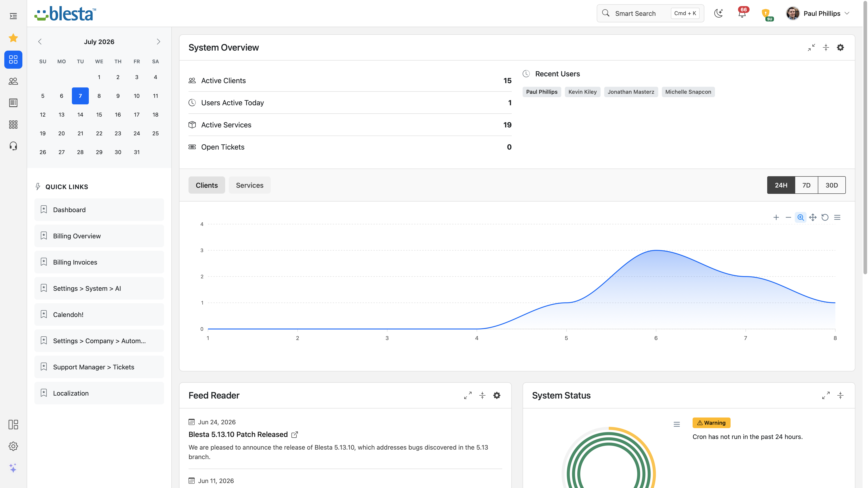
Task: Open the Dashboard grid icon in sidebar
Action: tap(13, 60)
